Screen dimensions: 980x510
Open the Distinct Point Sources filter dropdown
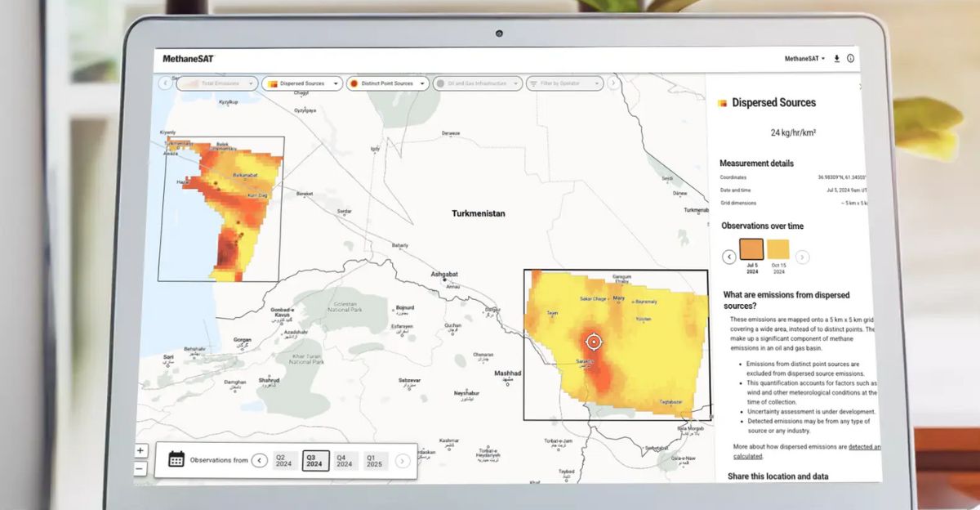point(388,83)
